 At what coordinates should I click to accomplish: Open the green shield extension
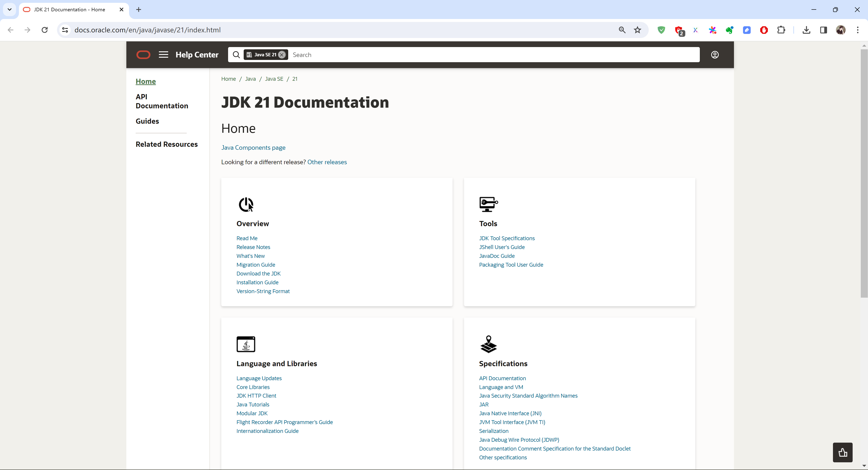coord(661,30)
